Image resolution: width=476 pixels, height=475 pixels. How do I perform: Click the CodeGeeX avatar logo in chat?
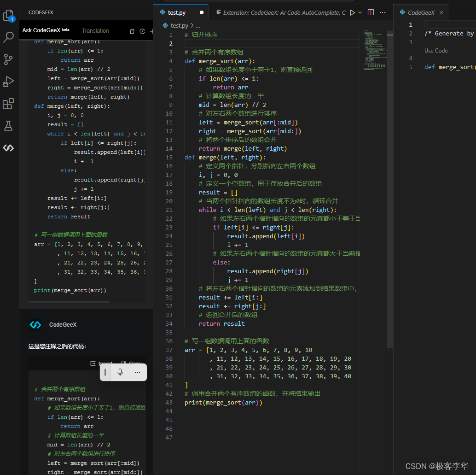click(35, 324)
